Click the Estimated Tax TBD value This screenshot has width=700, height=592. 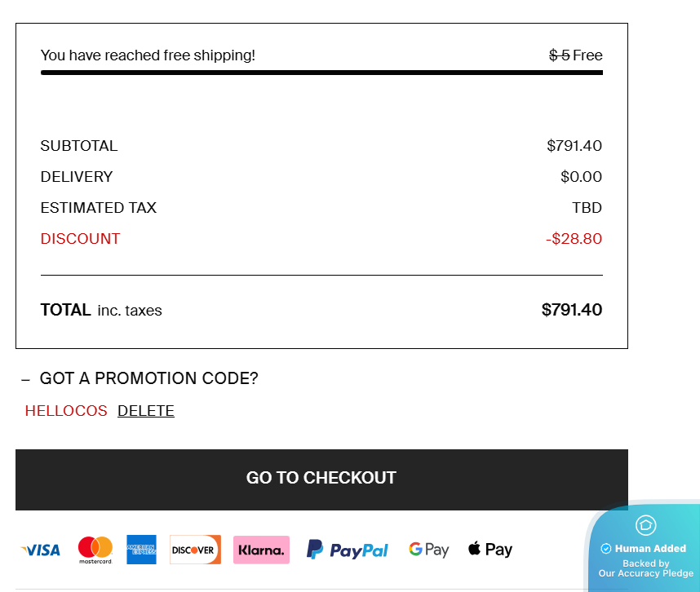click(587, 208)
